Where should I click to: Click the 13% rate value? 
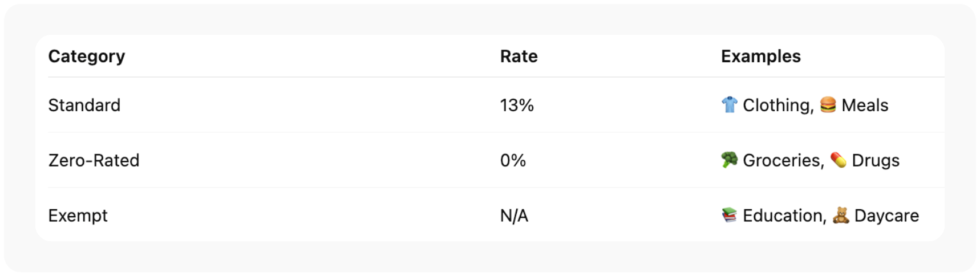click(x=517, y=105)
